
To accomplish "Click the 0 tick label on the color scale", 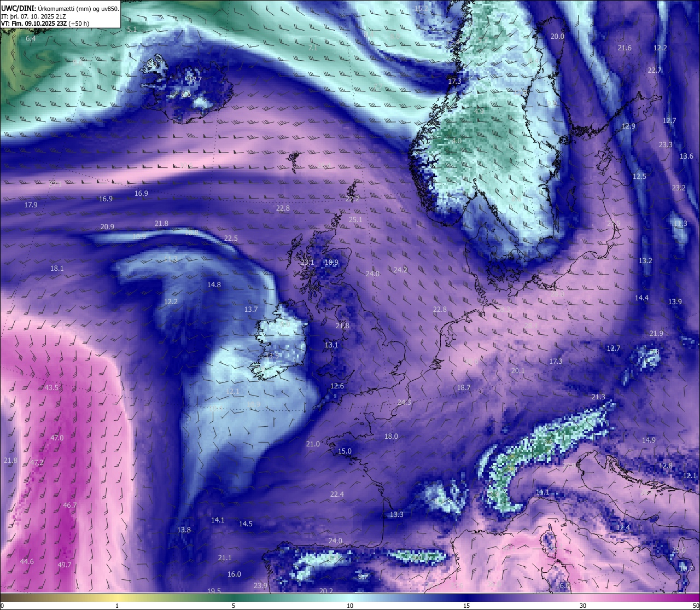I will click(x=2, y=606).
